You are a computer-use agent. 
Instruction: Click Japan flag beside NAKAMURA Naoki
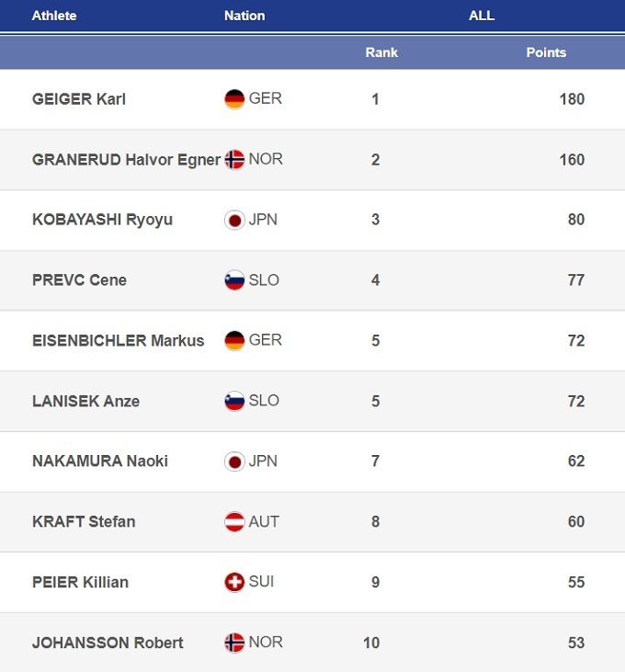(234, 461)
